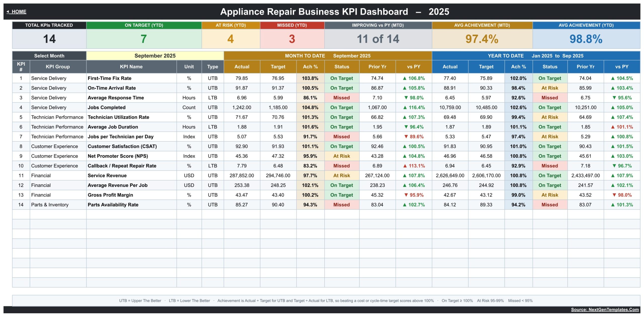Select MTD vs PY value 116.4%
The width and height of the screenshot is (644, 317).
(x=414, y=107)
